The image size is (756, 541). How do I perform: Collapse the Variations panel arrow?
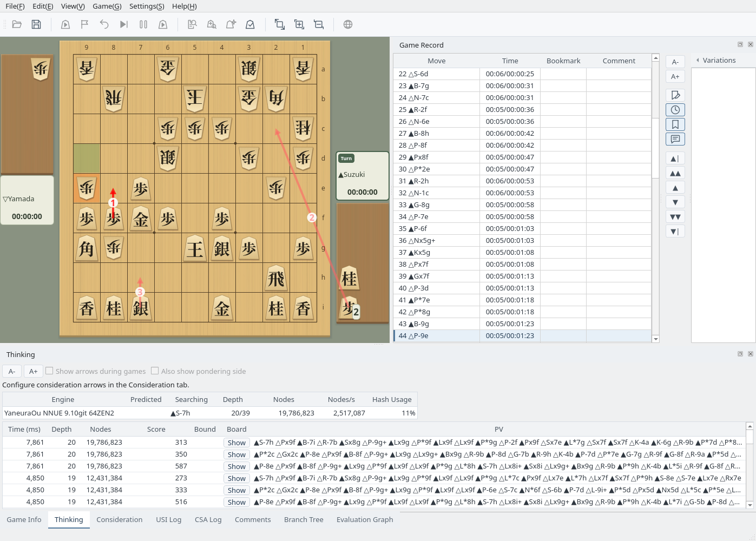(698, 61)
